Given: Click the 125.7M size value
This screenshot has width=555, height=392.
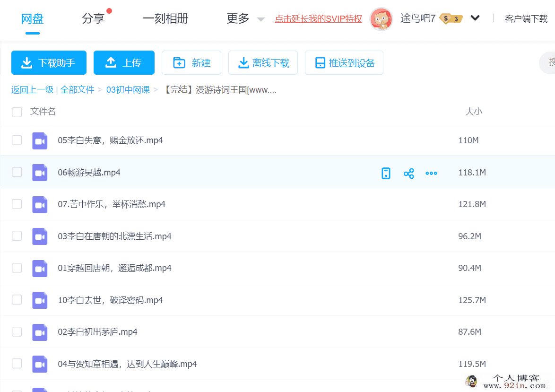Looking at the screenshot, I should (472, 300).
